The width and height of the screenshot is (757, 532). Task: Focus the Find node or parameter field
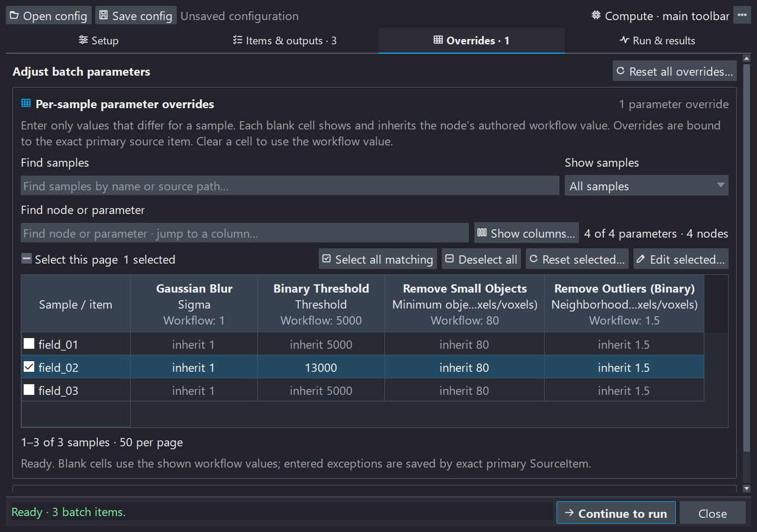245,233
